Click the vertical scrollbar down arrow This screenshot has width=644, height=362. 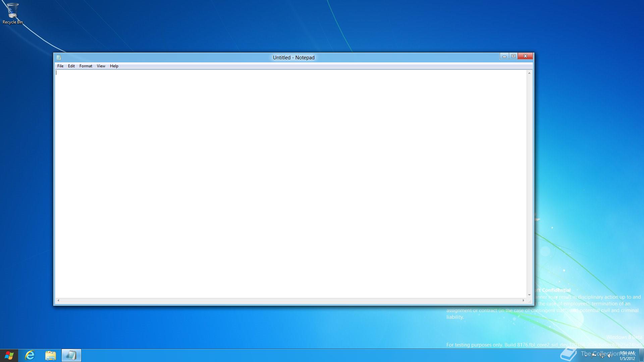click(x=529, y=295)
